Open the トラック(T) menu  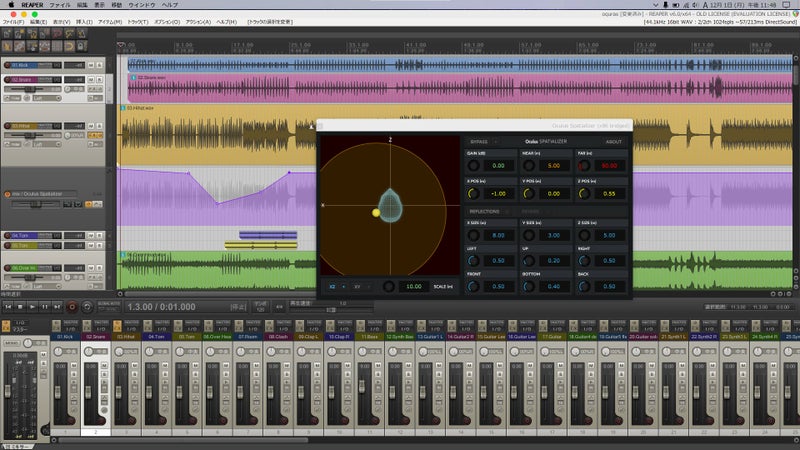(137, 22)
